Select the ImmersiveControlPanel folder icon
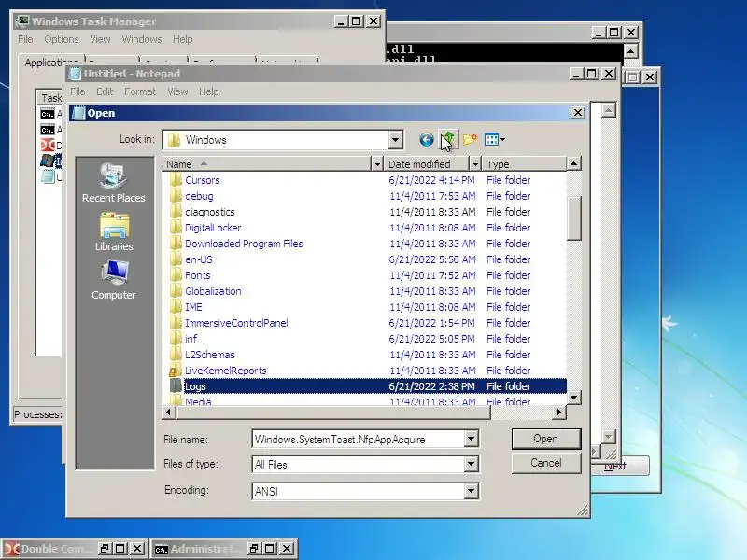The width and height of the screenshot is (747, 560). tap(176, 323)
